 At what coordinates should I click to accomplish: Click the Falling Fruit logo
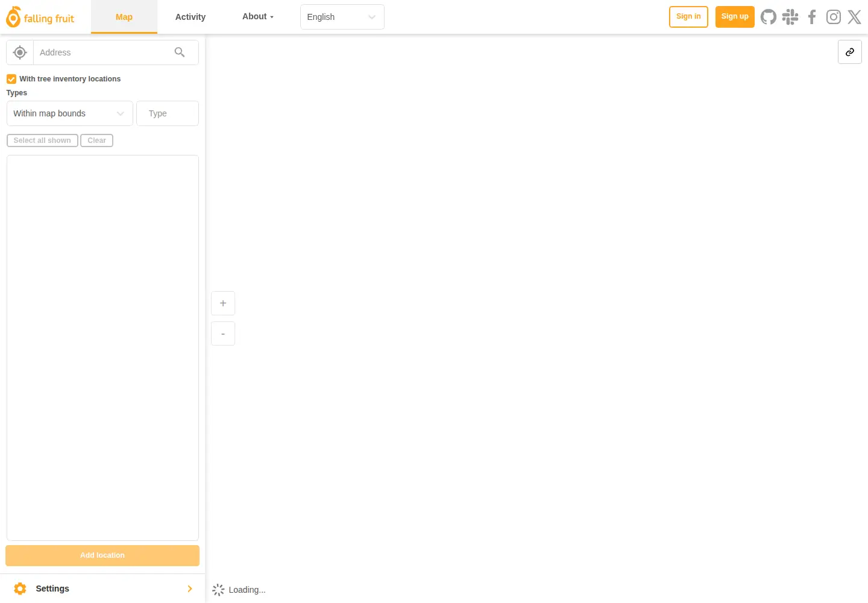40,17
